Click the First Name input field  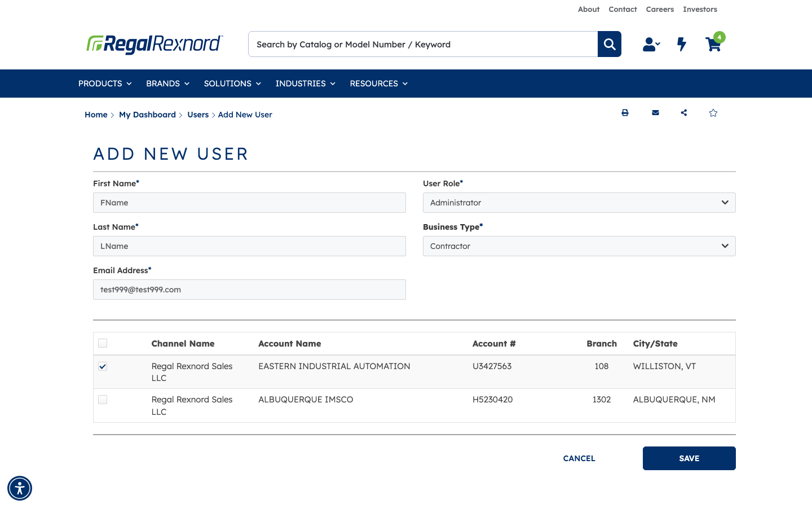(249, 203)
